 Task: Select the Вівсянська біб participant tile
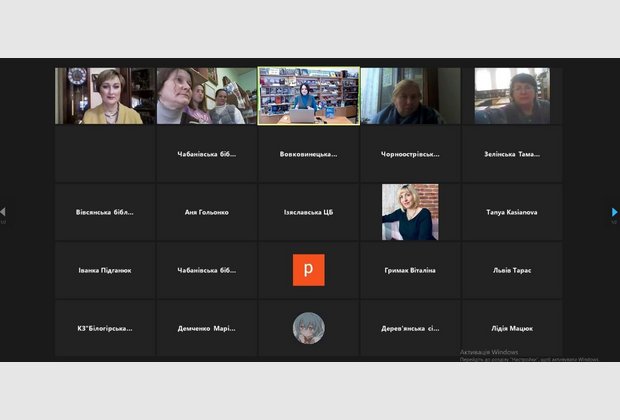tap(104, 212)
